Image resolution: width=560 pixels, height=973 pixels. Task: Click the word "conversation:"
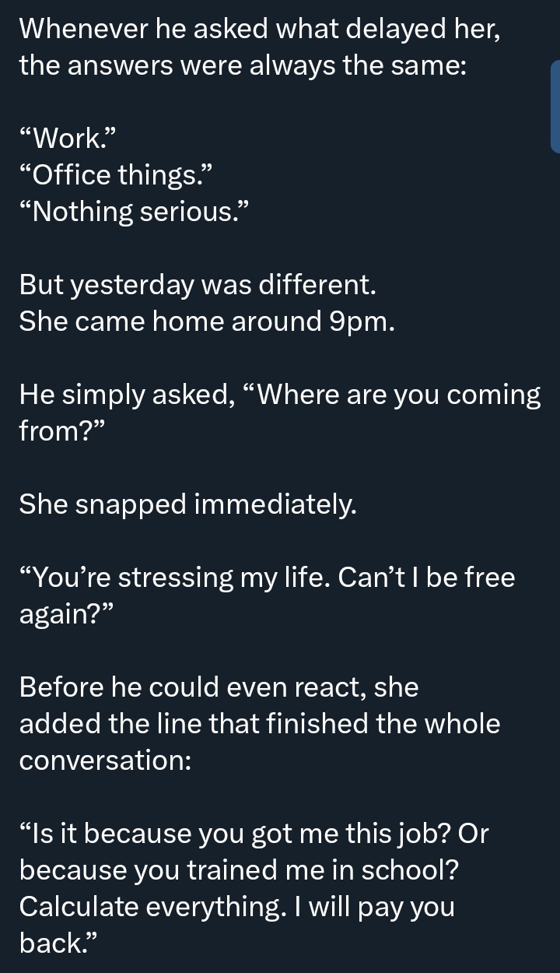coord(106,760)
